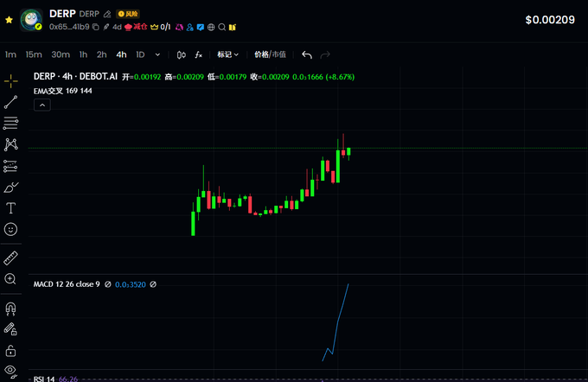Open the DERP token avatar image

coord(31,20)
